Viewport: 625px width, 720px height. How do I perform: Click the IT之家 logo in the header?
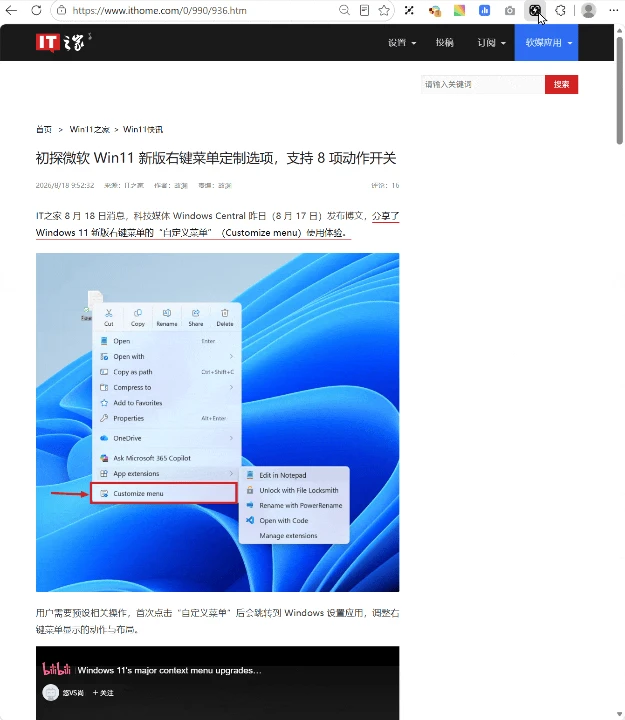63,42
